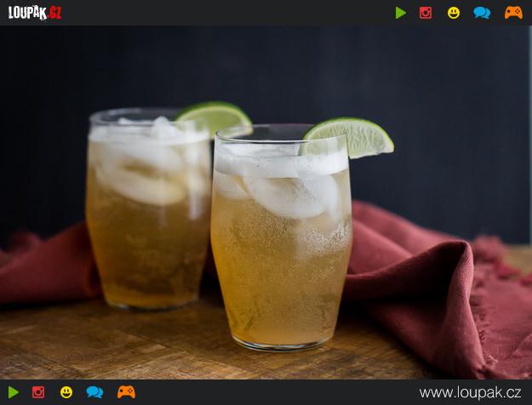Click the yellow smiley icon in top bar

pyautogui.click(x=454, y=13)
